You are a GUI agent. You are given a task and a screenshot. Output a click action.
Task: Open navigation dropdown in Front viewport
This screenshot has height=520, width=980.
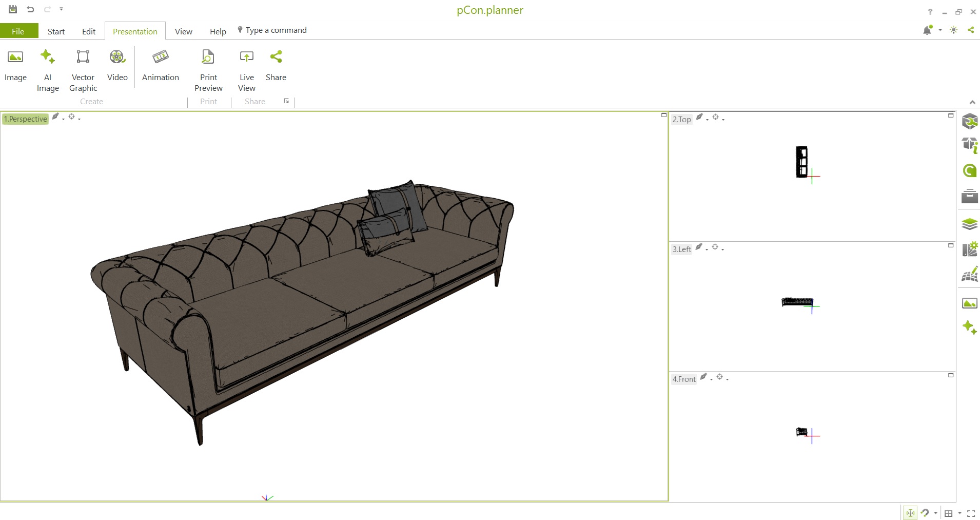(727, 379)
